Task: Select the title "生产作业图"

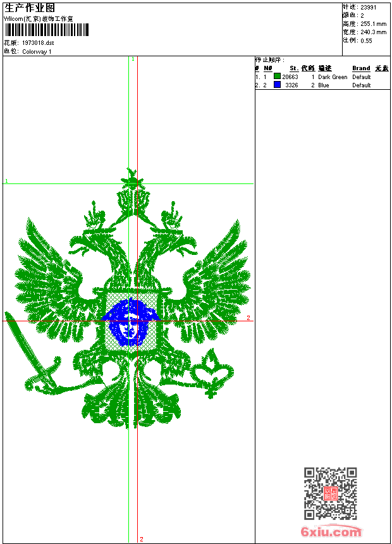Action: click(30, 8)
